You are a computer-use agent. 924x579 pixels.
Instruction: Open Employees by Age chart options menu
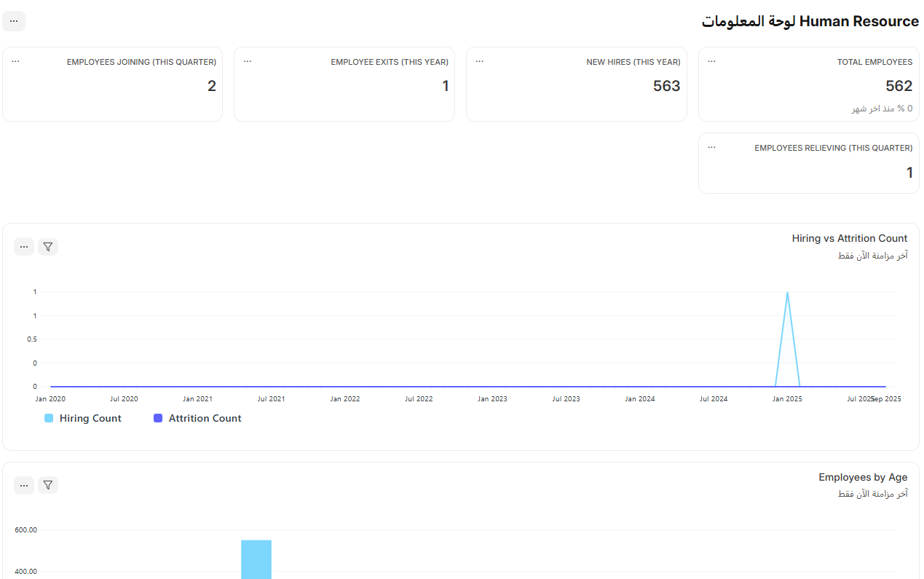click(x=24, y=485)
